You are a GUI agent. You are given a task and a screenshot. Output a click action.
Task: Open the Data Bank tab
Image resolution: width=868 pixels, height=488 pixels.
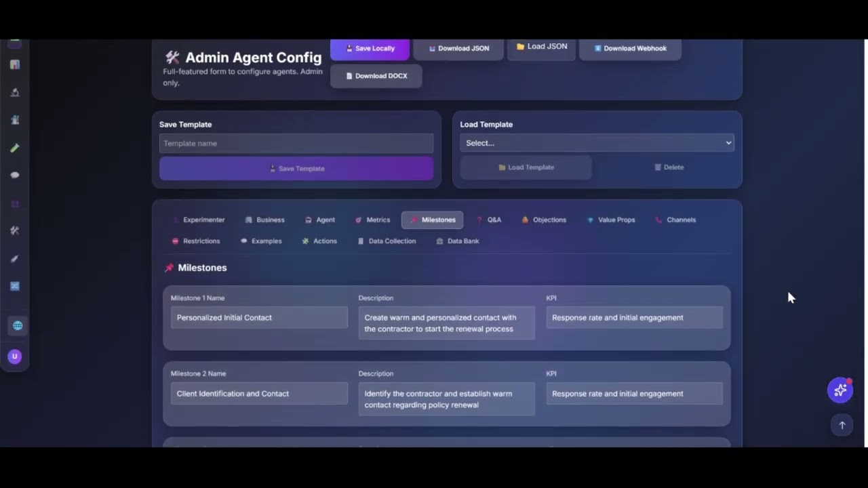pos(458,241)
